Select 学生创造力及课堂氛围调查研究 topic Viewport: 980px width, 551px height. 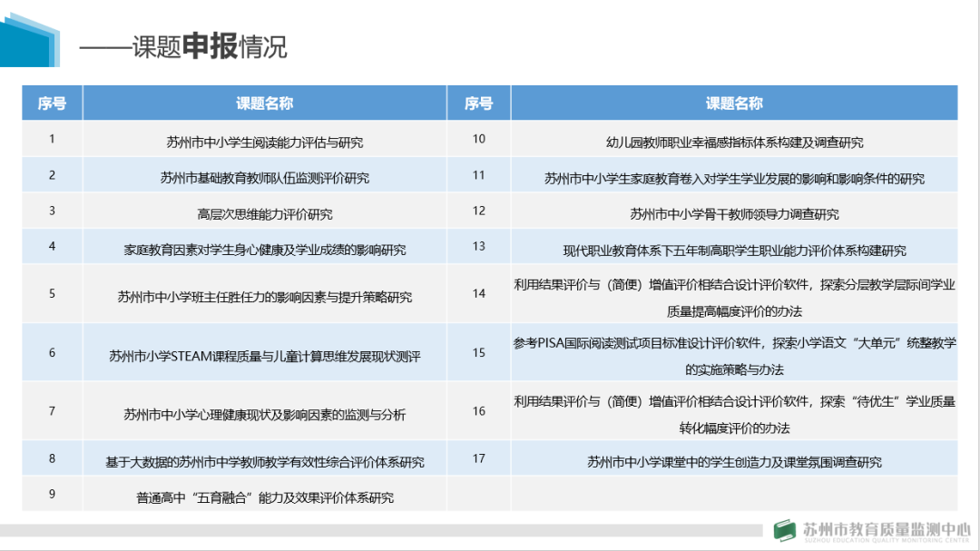point(734,462)
